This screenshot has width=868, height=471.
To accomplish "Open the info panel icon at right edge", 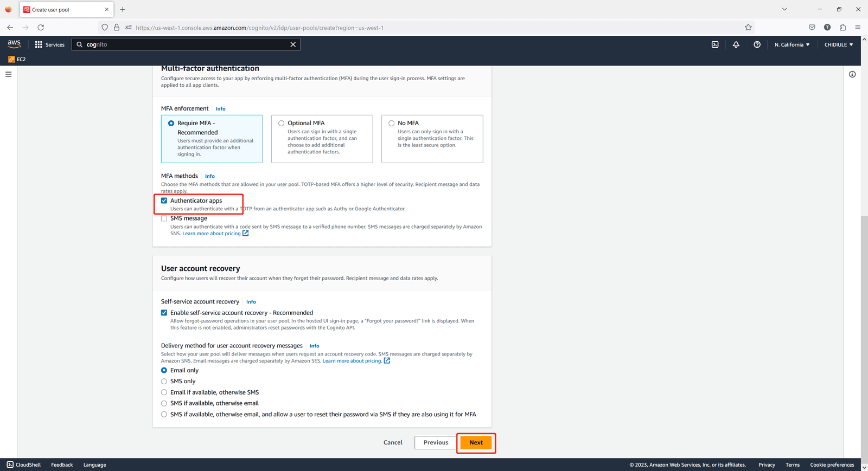I will [x=852, y=74].
